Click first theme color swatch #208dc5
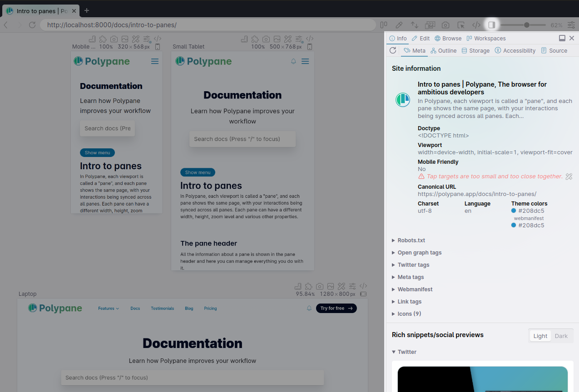 pos(514,211)
